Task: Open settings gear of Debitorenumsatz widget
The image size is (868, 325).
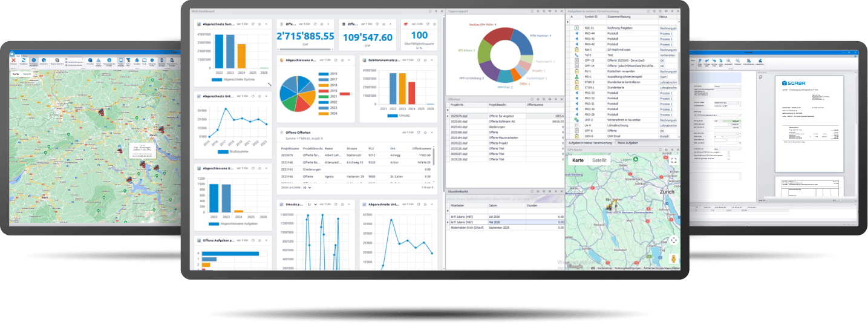Action: pos(425,60)
